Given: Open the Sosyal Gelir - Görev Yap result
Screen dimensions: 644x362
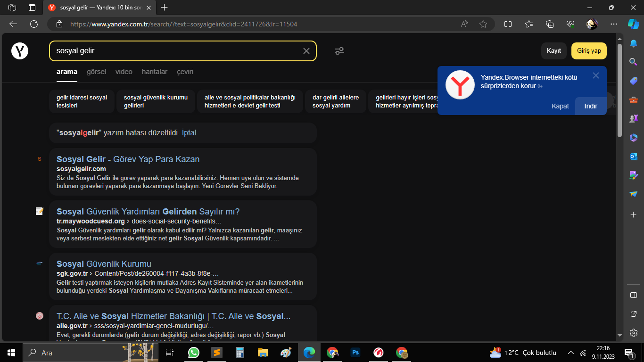Looking at the screenshot, I should [x=128, y=159].
